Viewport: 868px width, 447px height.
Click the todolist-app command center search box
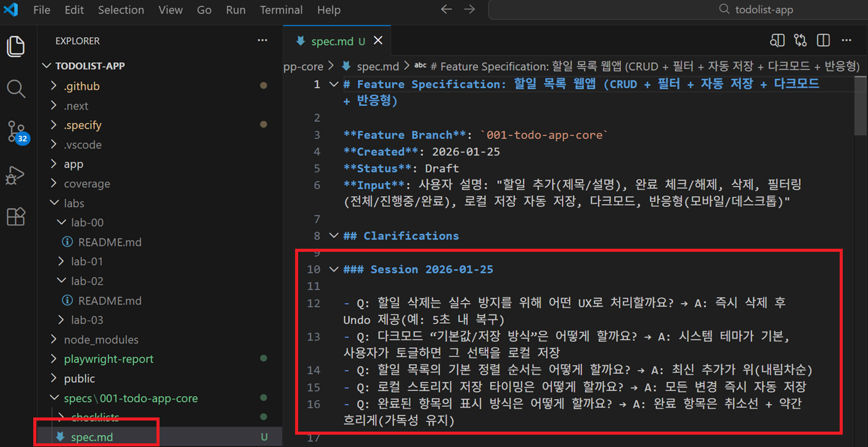[678, 10]
